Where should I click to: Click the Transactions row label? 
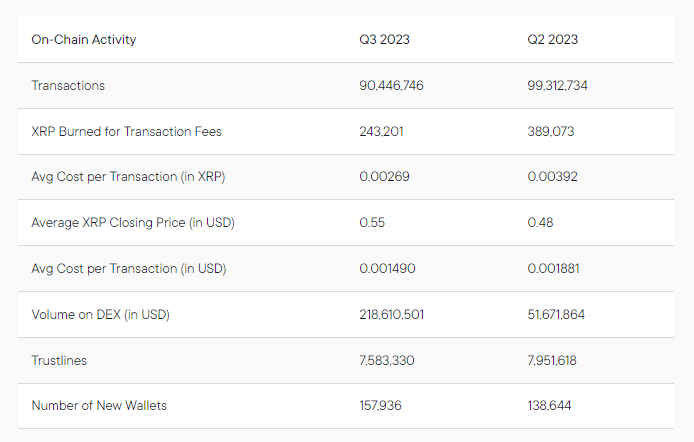[68, 86]
